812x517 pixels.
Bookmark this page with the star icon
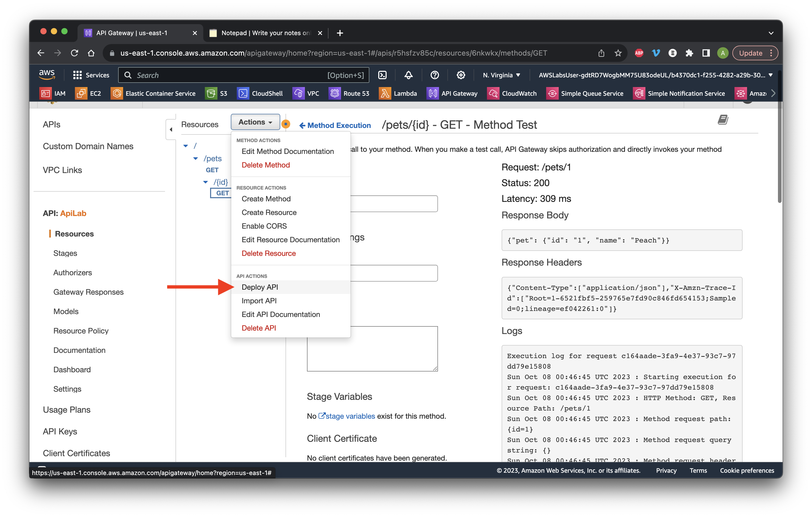(x=618, y=53)
